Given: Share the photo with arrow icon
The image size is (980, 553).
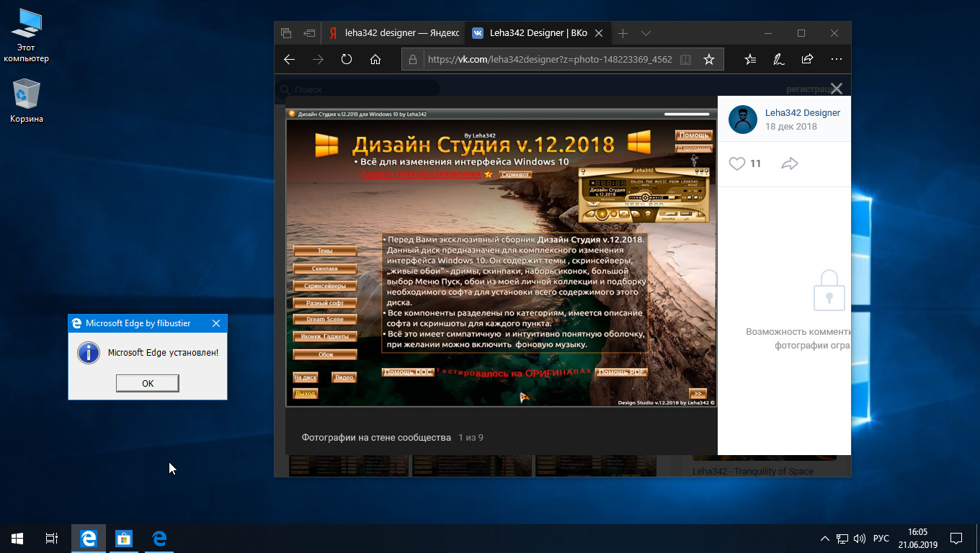Looking at the screenshot, I should pos(790,163).
